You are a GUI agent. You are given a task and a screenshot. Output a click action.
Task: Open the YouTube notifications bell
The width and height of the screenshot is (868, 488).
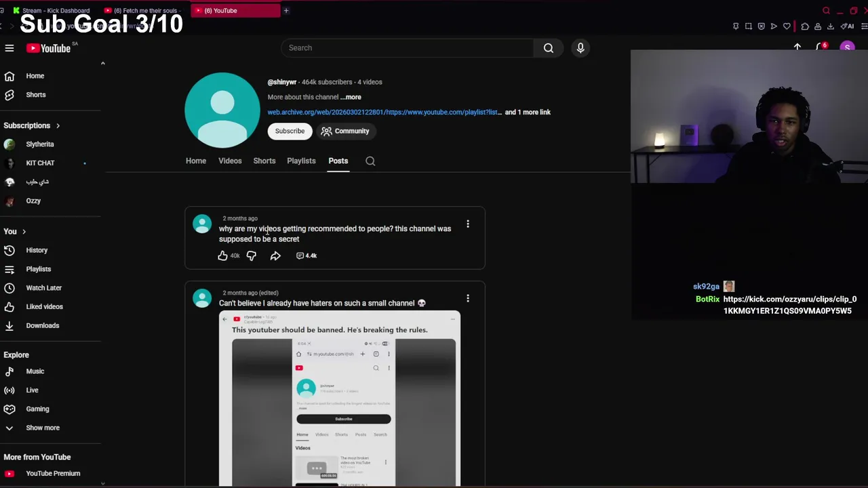(x=822, y=47)
